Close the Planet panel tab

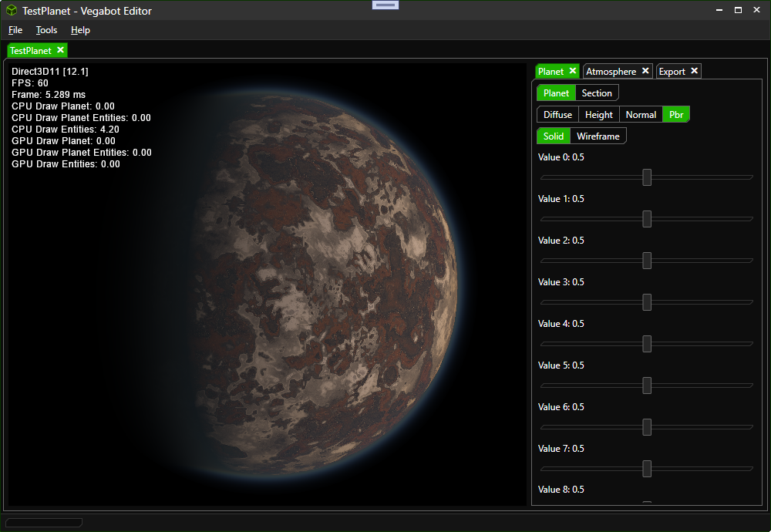(572, 71)
